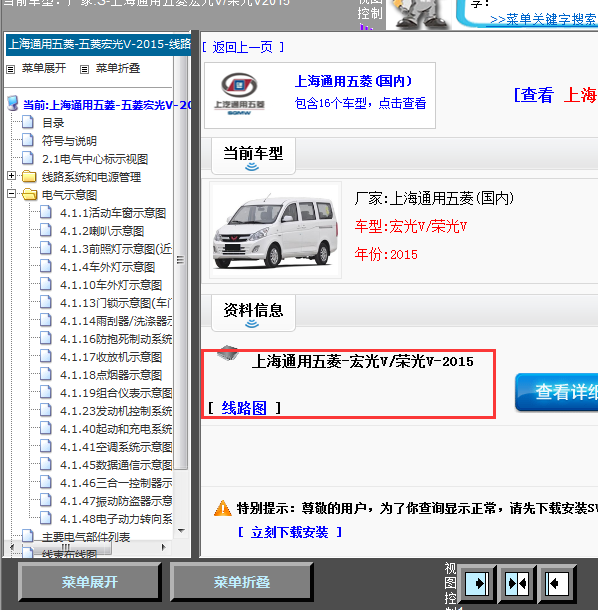Click the bottom 菜单展开 button

pyautogui.click(x=89, y=582)
